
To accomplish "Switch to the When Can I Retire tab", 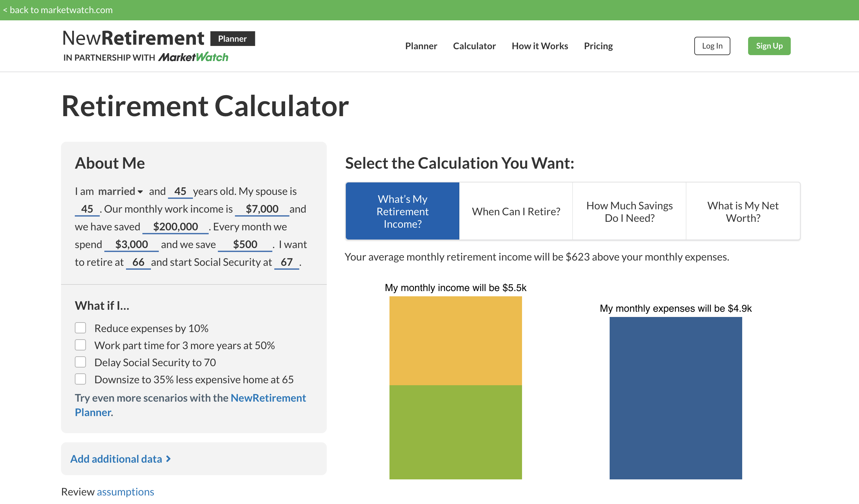I will [516, 211].
